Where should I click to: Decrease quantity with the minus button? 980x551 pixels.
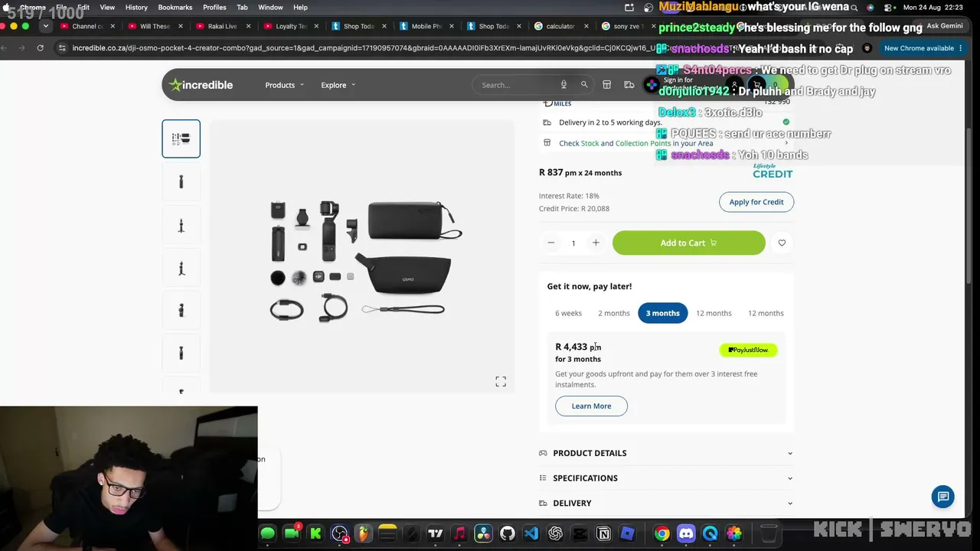[550, 243]
